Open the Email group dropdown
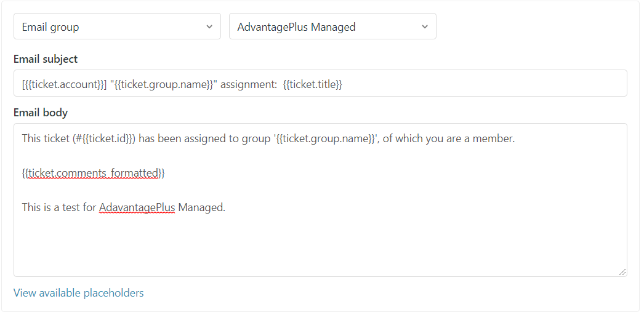Viewport: 644px width, 312px height. pos(111,27)
